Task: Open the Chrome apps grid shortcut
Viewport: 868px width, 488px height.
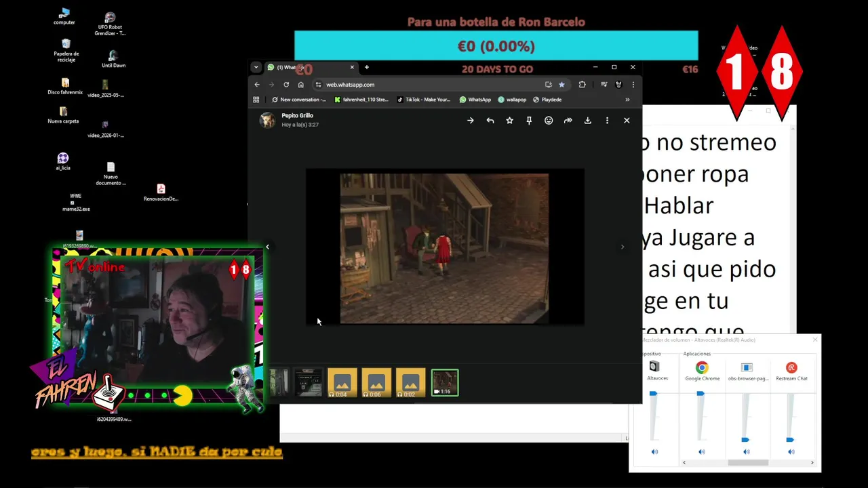Action: coord(256,100)
